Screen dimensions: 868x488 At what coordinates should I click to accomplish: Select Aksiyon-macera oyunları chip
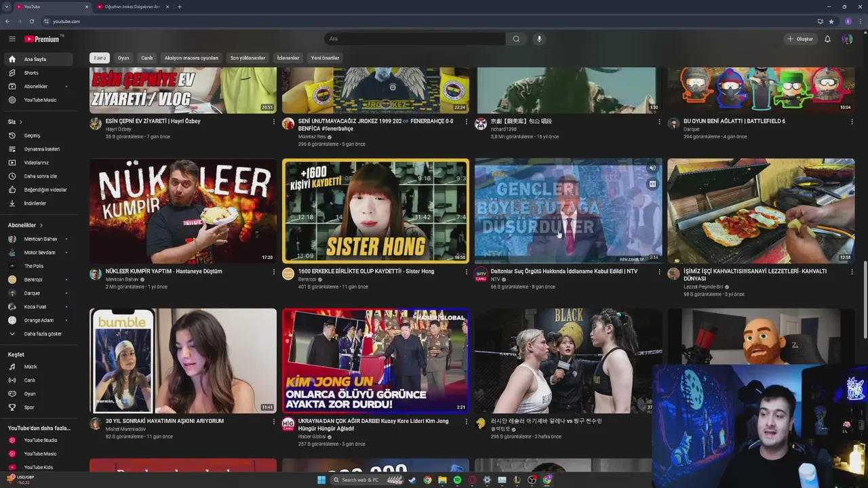[191, 58]
